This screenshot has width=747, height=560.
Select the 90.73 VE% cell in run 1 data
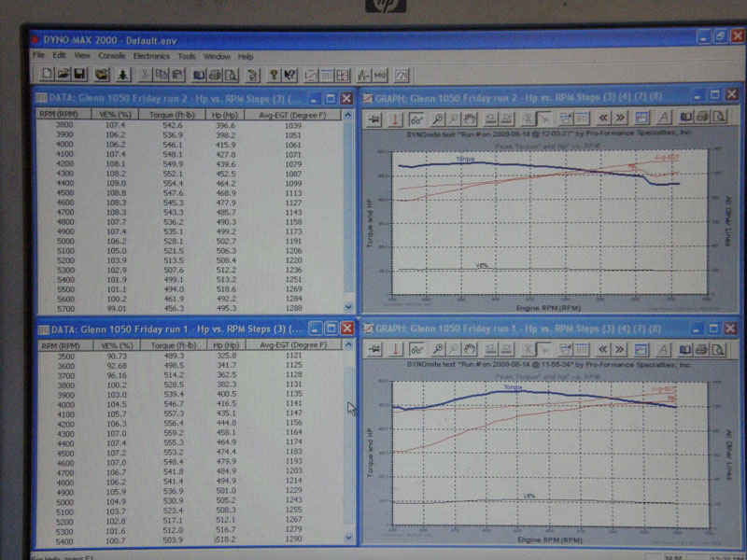tap(117, 356)
